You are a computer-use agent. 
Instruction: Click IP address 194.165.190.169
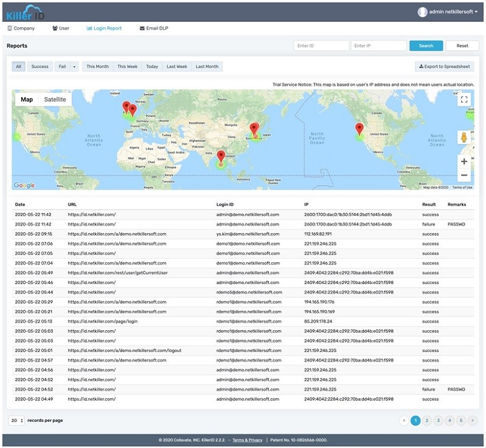(320, 311)
